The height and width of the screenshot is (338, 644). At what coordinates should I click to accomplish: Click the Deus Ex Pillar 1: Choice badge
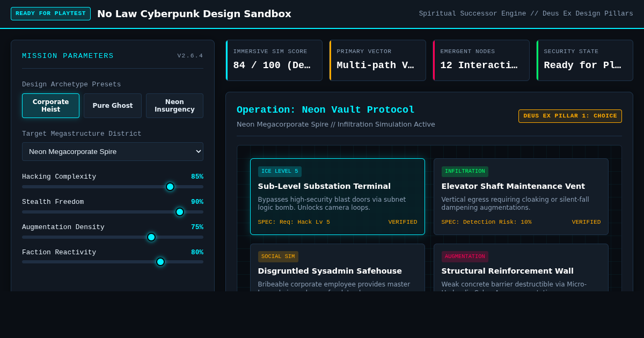(x=570, y=116)
